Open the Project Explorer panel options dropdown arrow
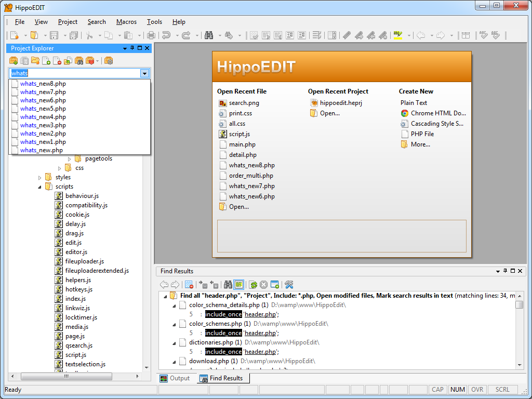 click(x=125, y=48)
